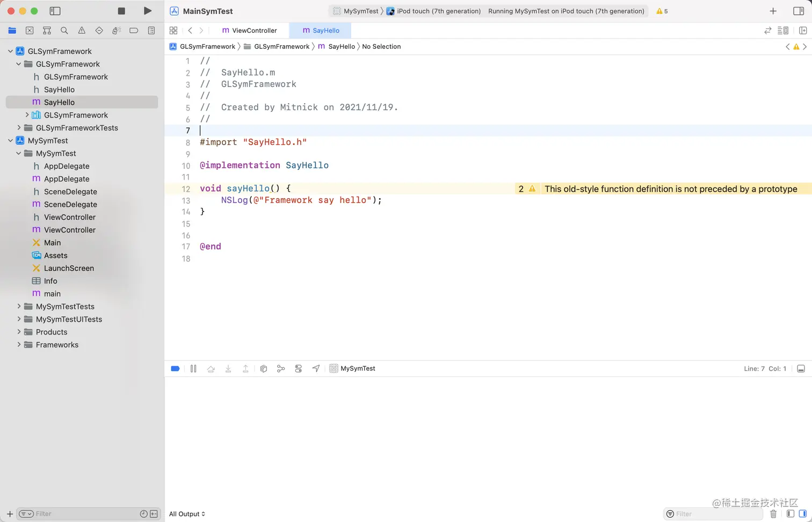Clear the console with the trash icon
Viewport: 812px width, 522px height.
click(x=773, y=514)
